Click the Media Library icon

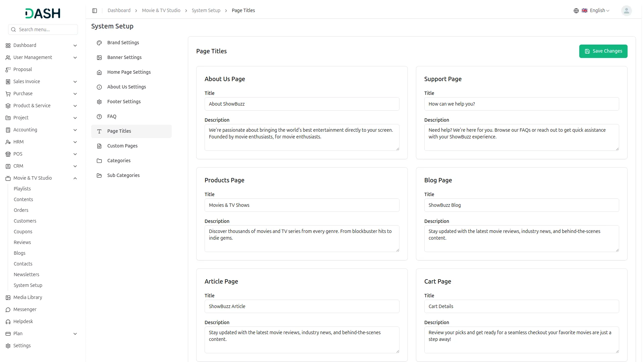[x=8, y=298]
